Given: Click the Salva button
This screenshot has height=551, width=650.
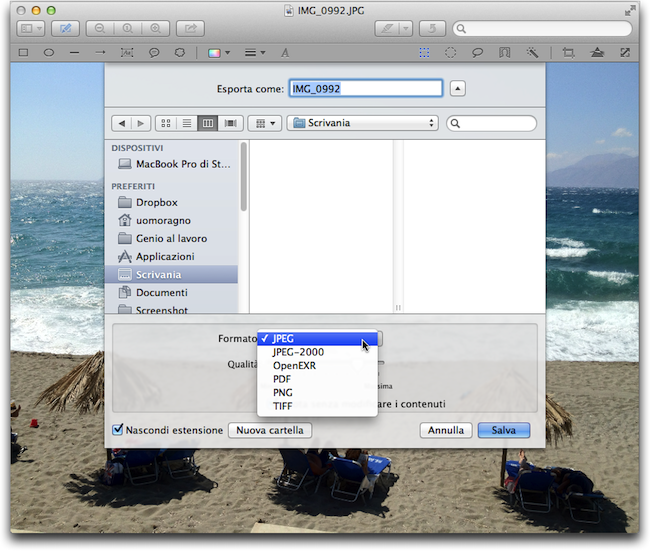Looking at the screenshot, I should (x=503, y=430).
